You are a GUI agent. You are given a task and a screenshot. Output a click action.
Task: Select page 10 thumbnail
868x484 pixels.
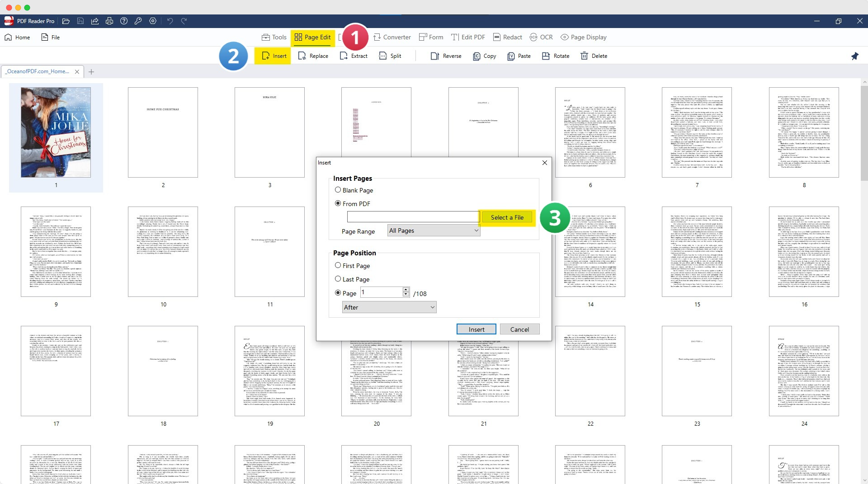pyautogui.click(x=163, y=252)
